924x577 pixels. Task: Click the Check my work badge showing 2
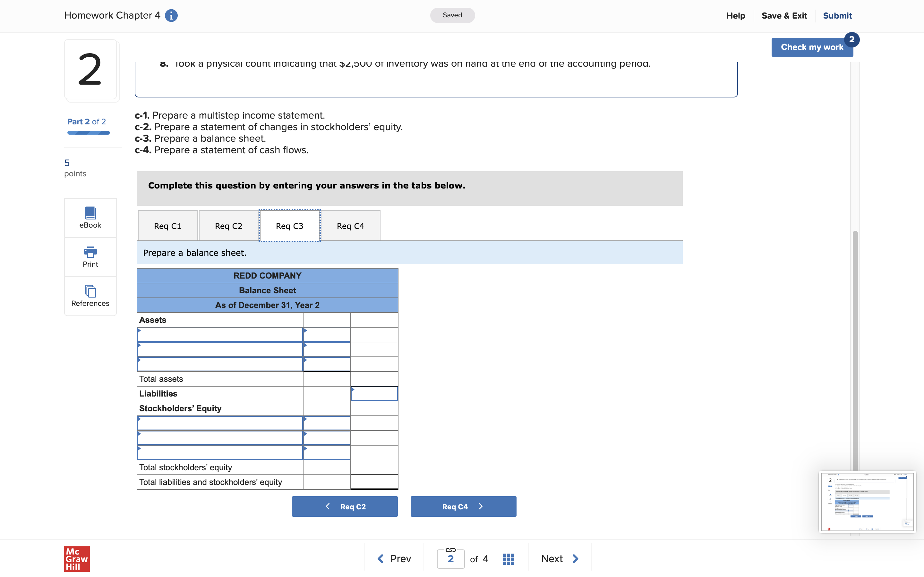(851, 40)
